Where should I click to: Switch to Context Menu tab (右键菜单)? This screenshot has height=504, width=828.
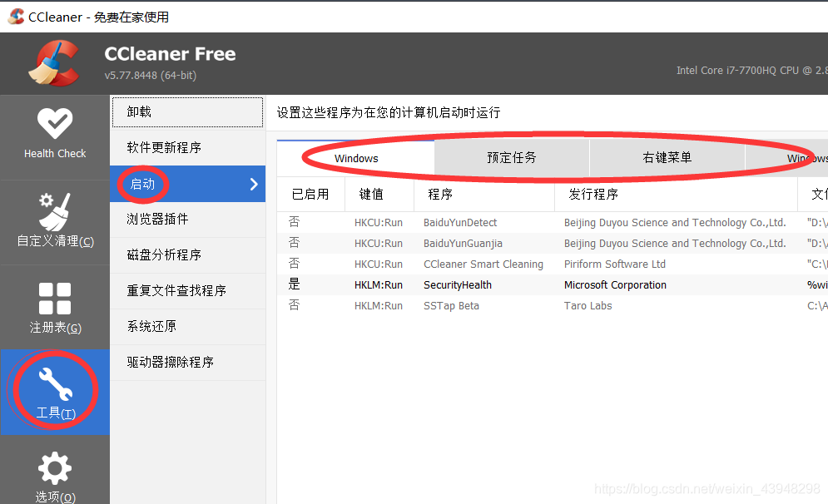click(667, 158)
